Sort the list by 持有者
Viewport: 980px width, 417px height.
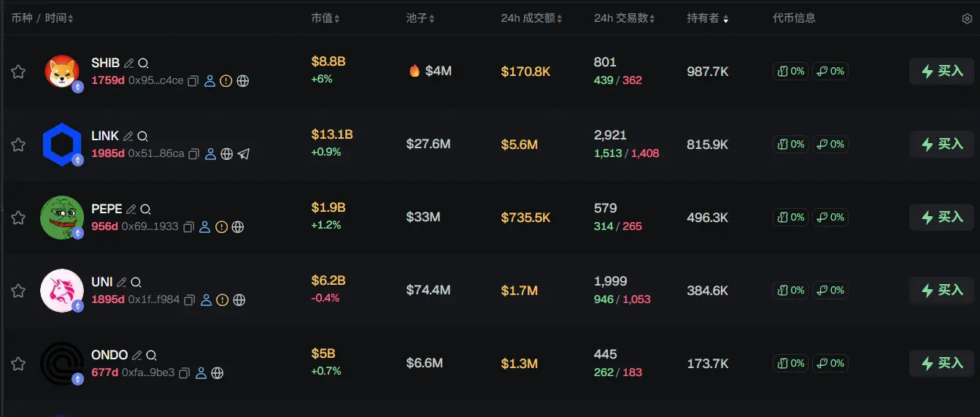point(707,18)
